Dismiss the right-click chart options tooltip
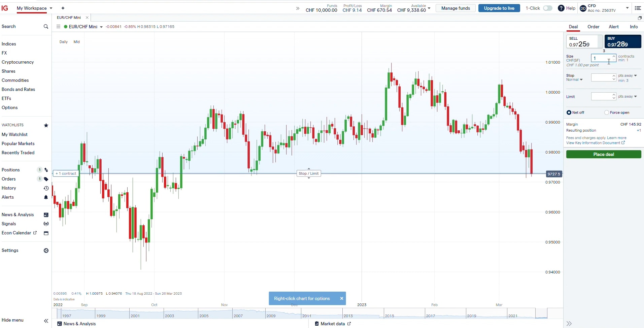The width and height of the screenshot is (644, 328). click(342, 298)
